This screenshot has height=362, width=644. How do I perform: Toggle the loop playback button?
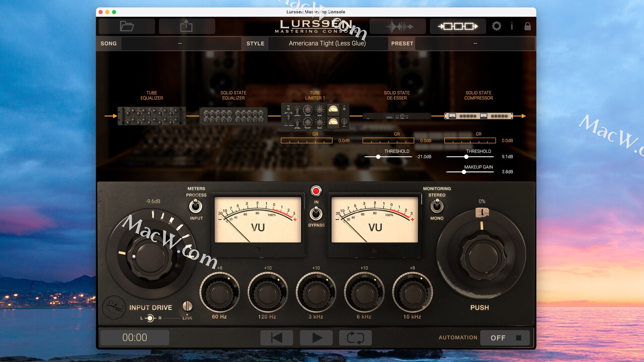pos(355,338)
